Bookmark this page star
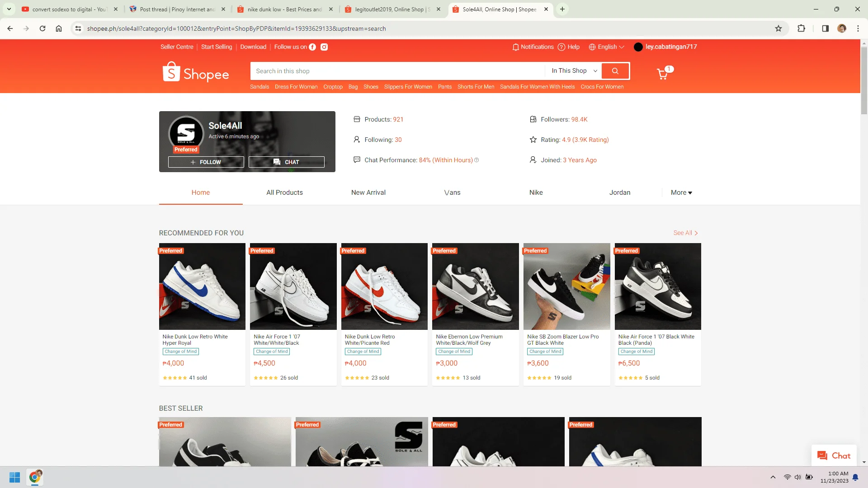The width and height of the screenshot is (868, 488). [778, 28]
